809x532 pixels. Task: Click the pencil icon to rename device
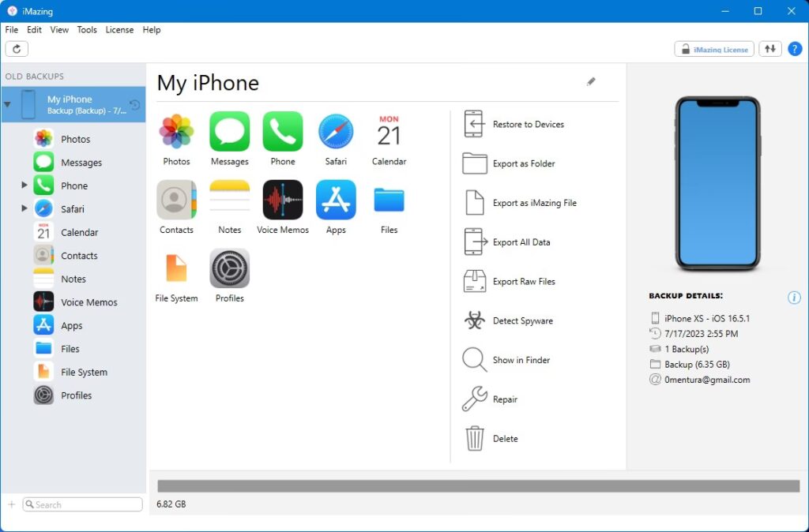tap(591, 82)
